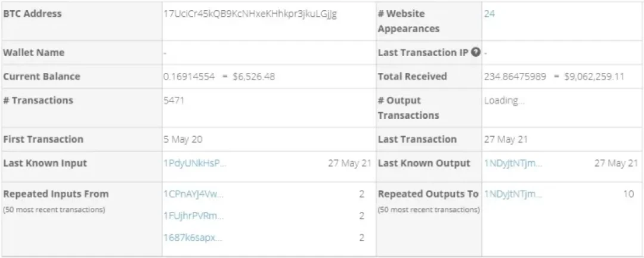The width and height of the screenshot is (644, 258).
Task: Click the Wallet Name row label
Action: point(33,53)
